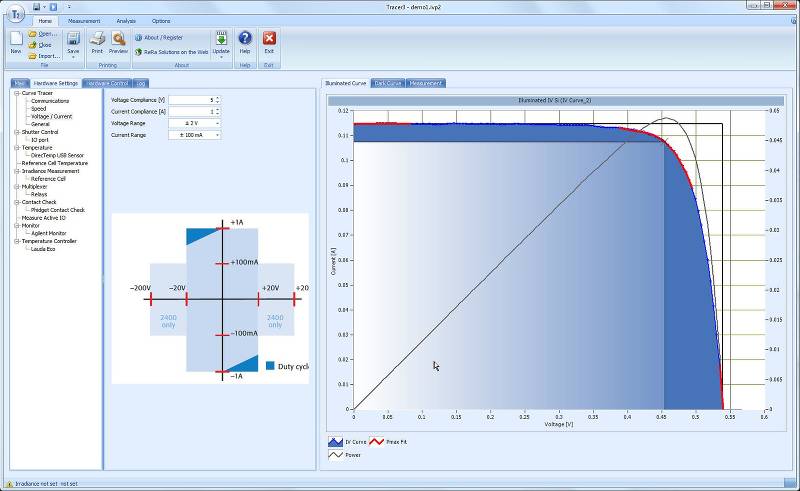Click the Current Compliance [A] input field
This screenshot has width=800, height=491.
click(x=192, y=112)
